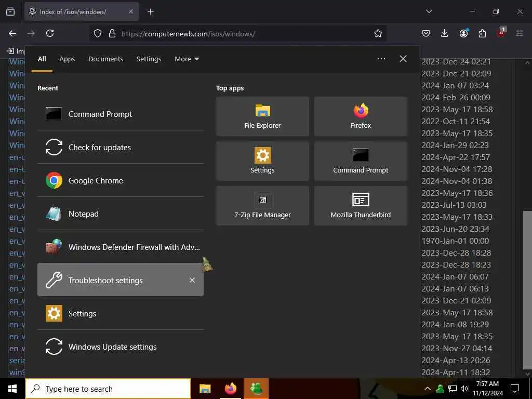Click the Firefox address bar URL
532x399 pixels.
click(x=188, y=34)
